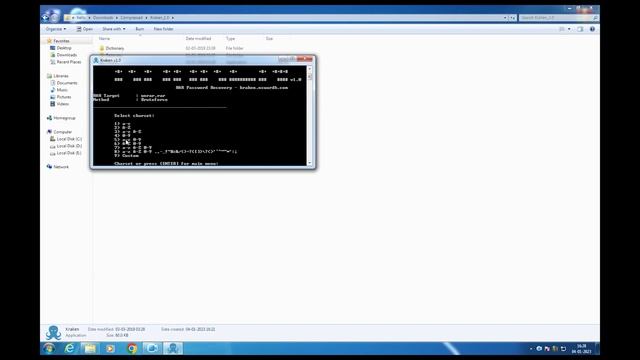Select Network in the navigation pane
Screen dimensions: 640x360
tap(61, 167)
